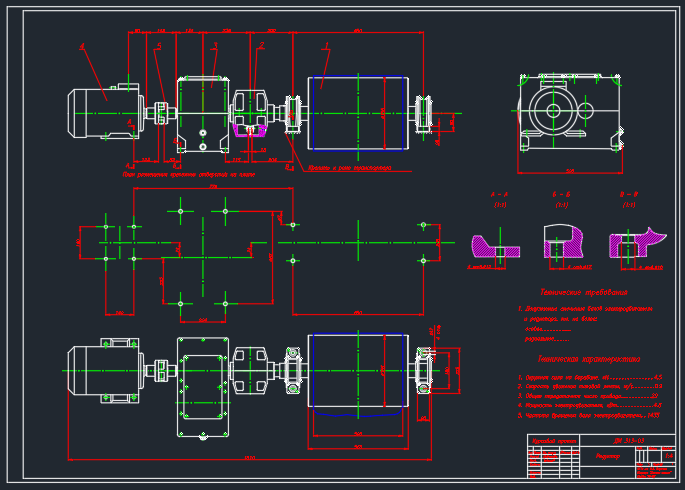Click the 'Технические требования' heading text
This screenshot has height=490, width=685.
[x=584, y=292]
